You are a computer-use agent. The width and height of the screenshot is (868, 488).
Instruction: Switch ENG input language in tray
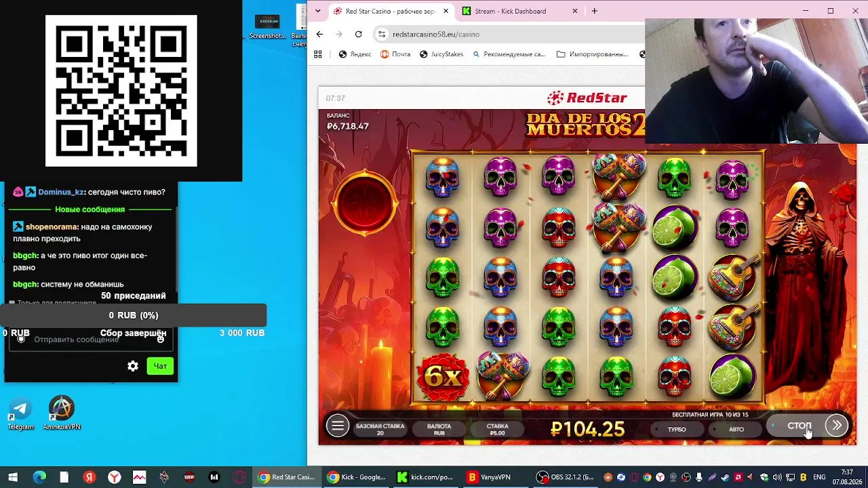[x=819, y=477]
